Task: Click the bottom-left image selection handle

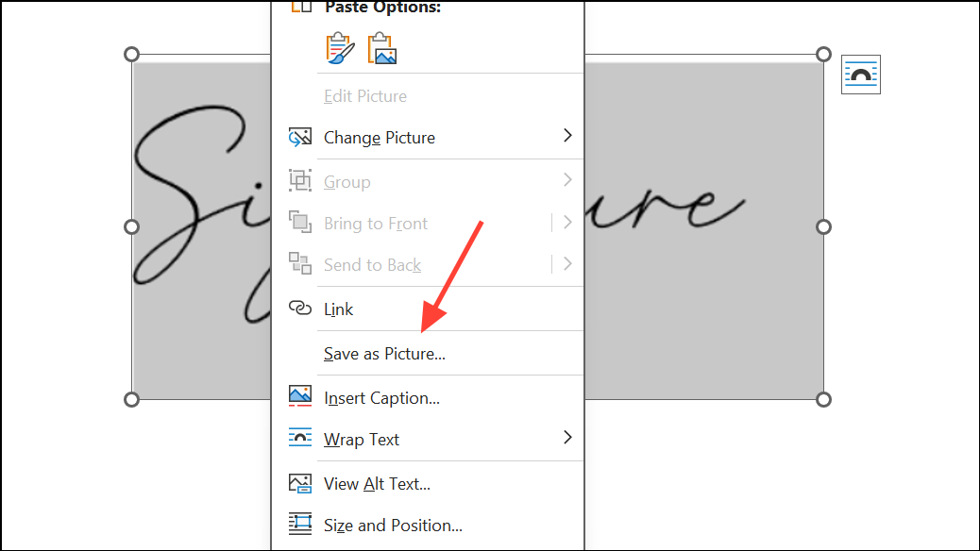Action: 130,399
